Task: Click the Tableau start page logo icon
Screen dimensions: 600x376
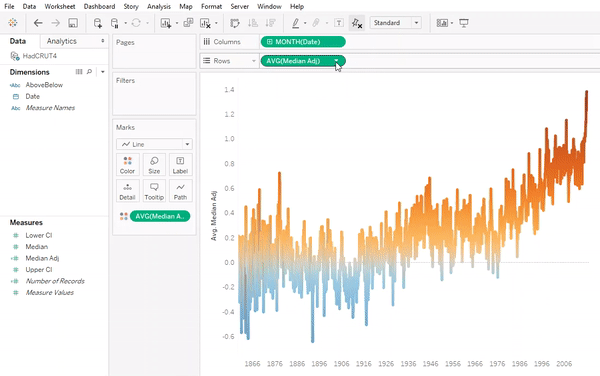Action: point(13,23)
